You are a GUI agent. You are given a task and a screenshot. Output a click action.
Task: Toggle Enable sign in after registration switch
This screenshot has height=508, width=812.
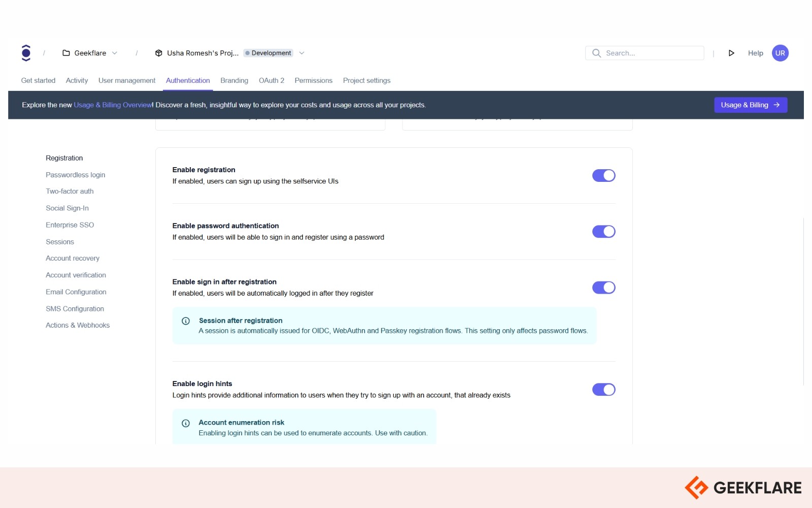(603, 288)
